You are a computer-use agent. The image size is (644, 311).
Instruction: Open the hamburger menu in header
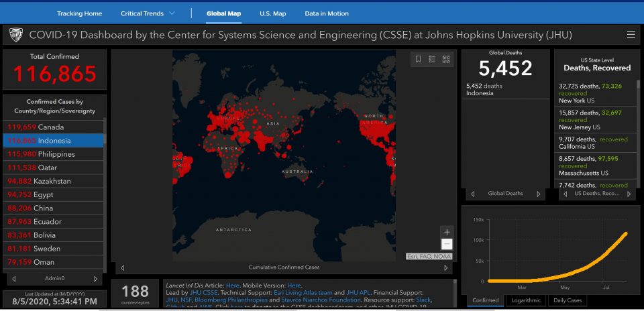coord(631,35)
